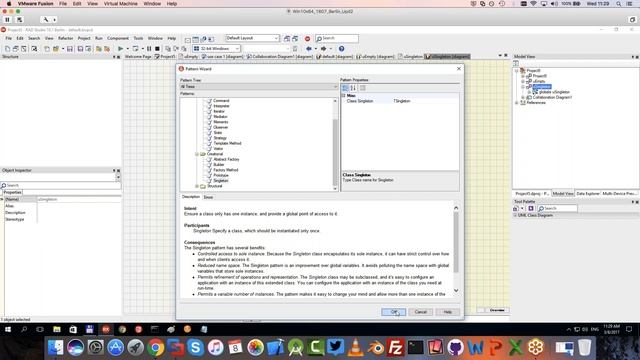640x360 pixels.
Task: Switch to the use case 1 diagram tab
Action: pyautogui.click(x=222, y=57)
